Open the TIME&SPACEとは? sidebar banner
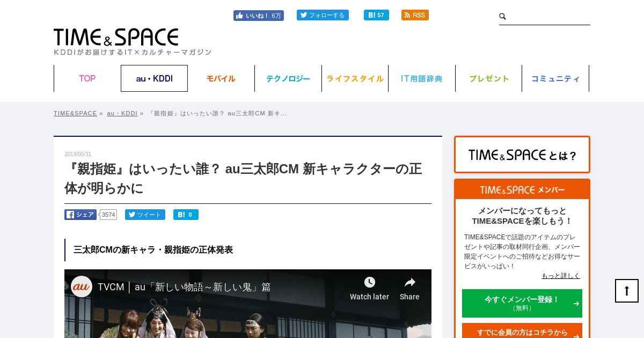This screenshot has width=644, height=338. tap(522, 155)
